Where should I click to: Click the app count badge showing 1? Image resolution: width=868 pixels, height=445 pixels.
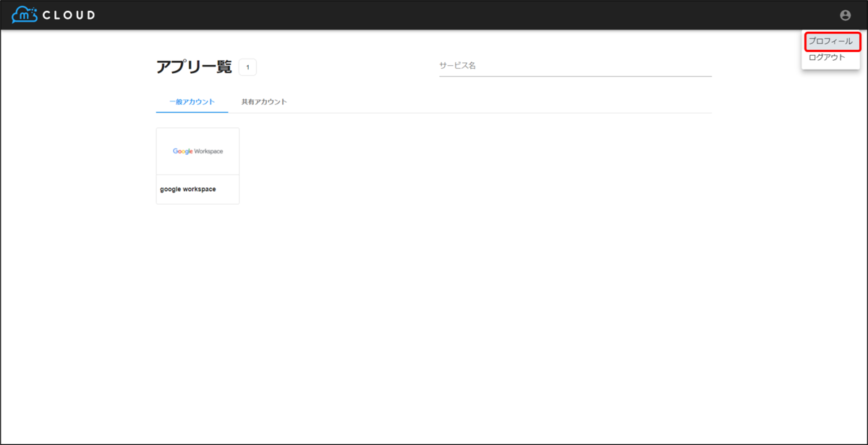[247, 67]
